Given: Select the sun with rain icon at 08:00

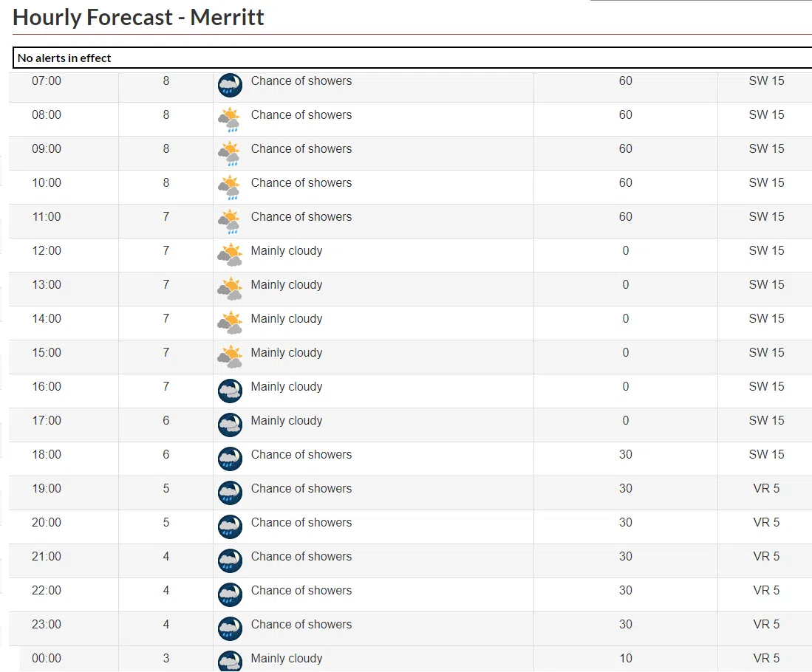Looking at the screenshot, I should click(x=230, y=119).
